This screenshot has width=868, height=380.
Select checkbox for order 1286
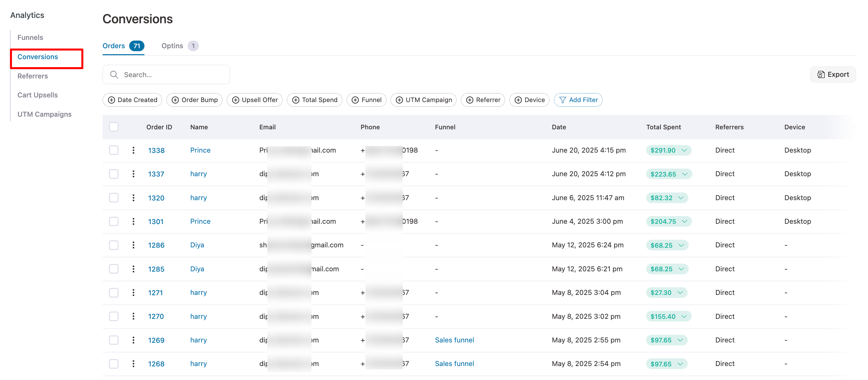click(x=114, y=245)
